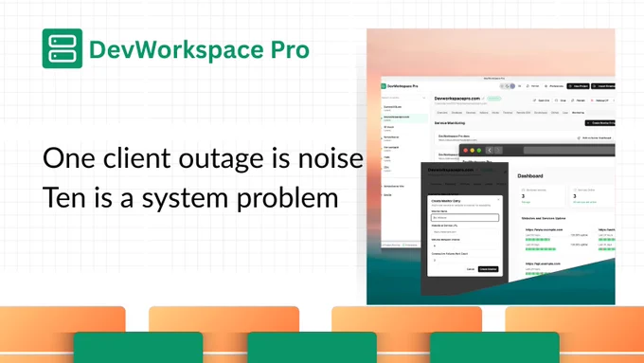This screenshot has height=363, width=644.
Task: Click the Consecutive Failures Alert Count field
Action: [x=465, y=261]
